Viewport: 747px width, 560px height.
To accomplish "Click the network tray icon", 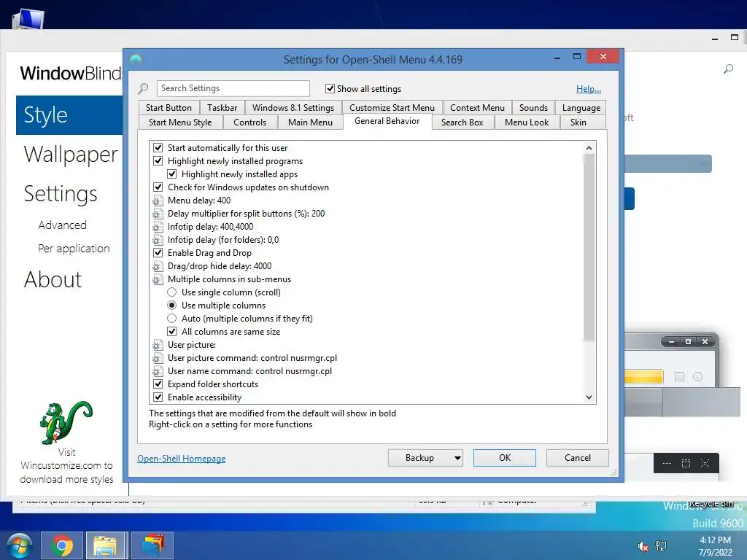I will pyautogui.click(x=661, y=546).
